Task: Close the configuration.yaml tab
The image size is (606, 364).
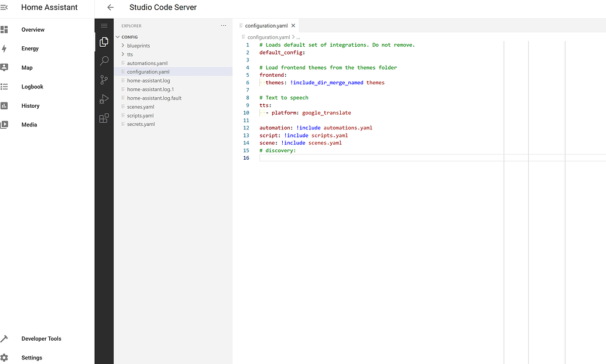Action: [x=293, y=26]
